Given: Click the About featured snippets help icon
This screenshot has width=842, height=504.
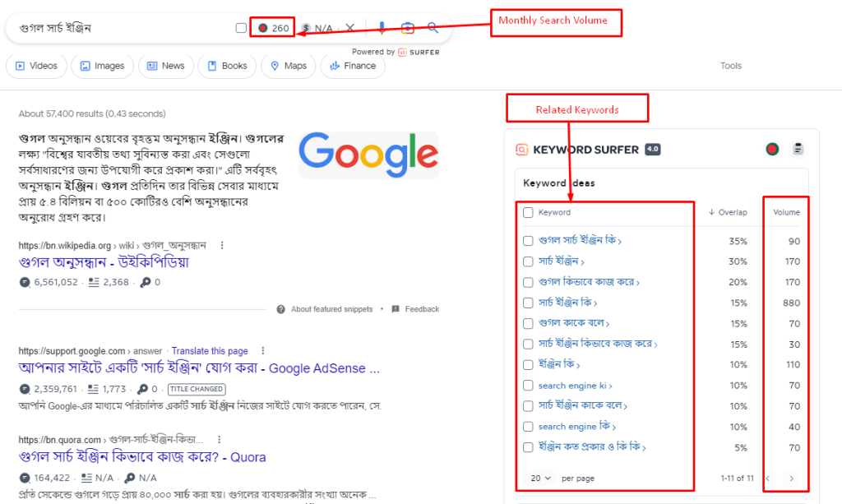Looking at the screenshot, I should 281,309.
